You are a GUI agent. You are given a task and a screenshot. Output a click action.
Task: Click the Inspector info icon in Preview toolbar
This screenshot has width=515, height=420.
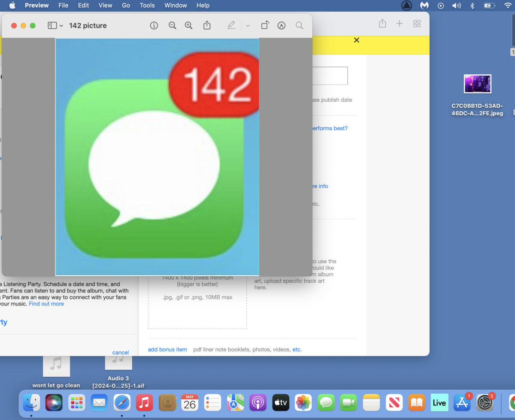pos(154,26)
